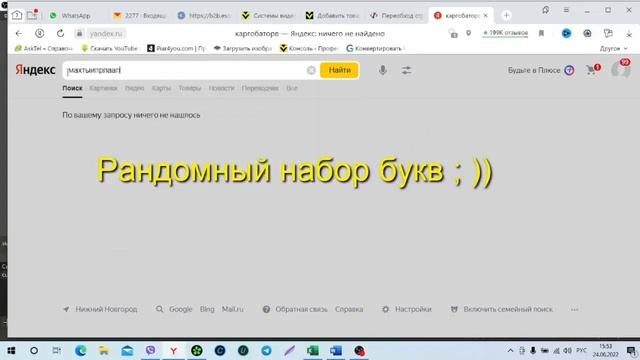Open the downloads arrow icon

point(629,34)
